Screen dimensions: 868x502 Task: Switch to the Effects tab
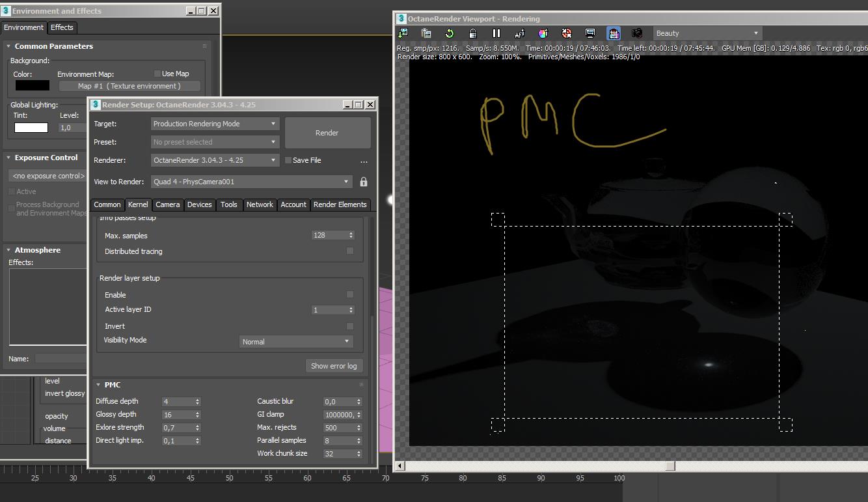(62, 27)
